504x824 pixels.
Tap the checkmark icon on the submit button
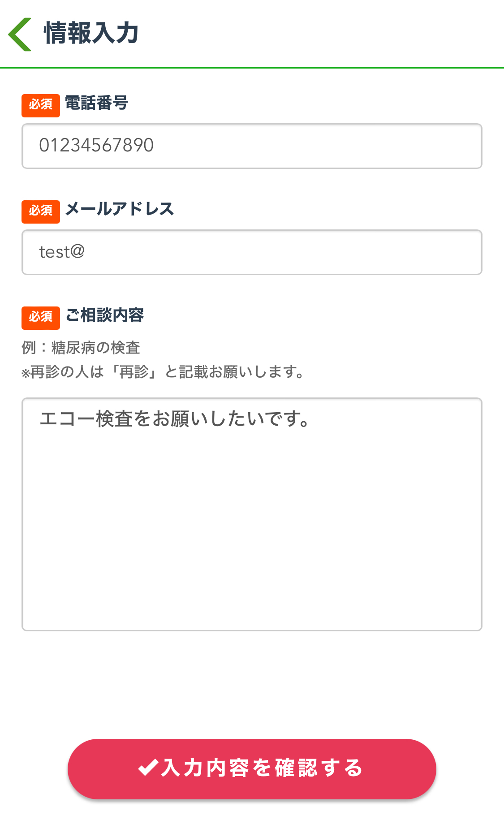[x=149, y=768]
